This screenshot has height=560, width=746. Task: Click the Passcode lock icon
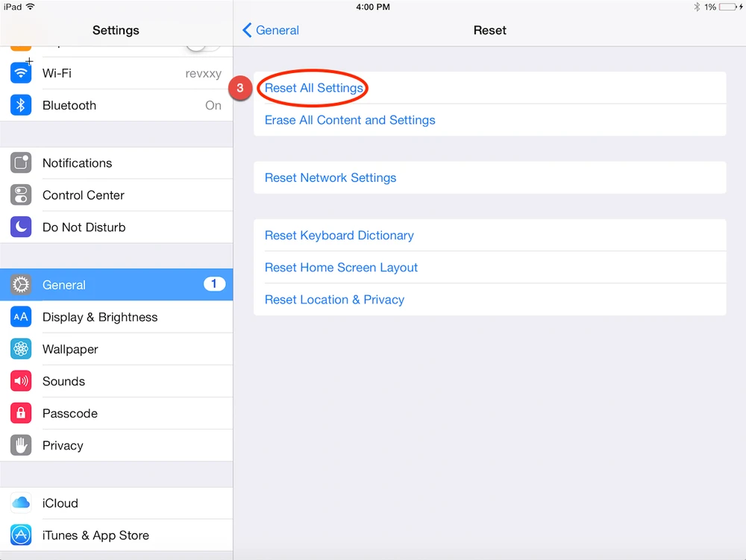pyautogui.click(x=20, y=413)
